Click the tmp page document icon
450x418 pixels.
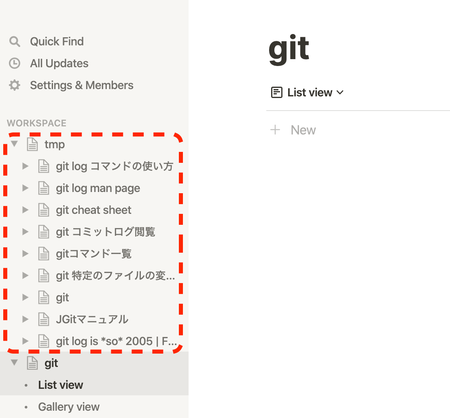click(32, 144)
